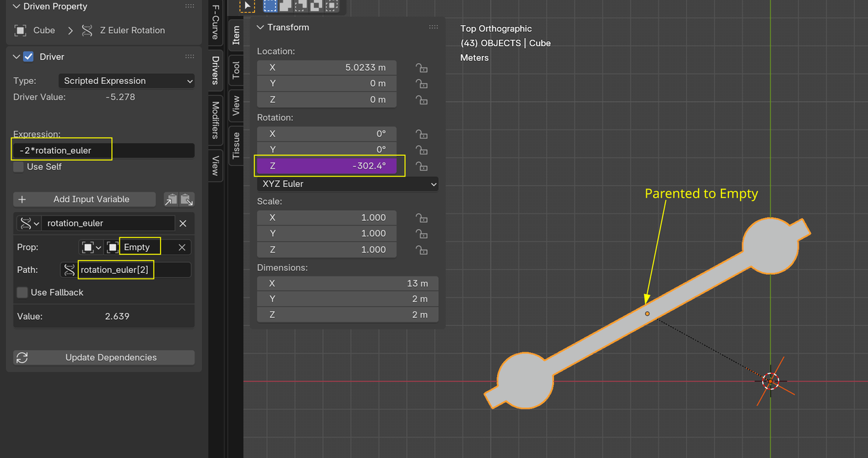
Task: Open the View tab in drivers editor sidebar
Action: pos(216,166)
